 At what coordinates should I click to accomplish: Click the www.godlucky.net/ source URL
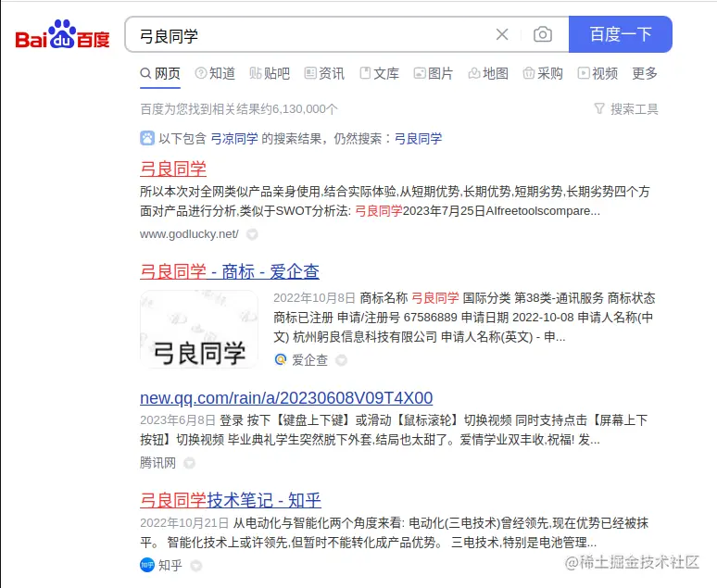click(189, 234)
